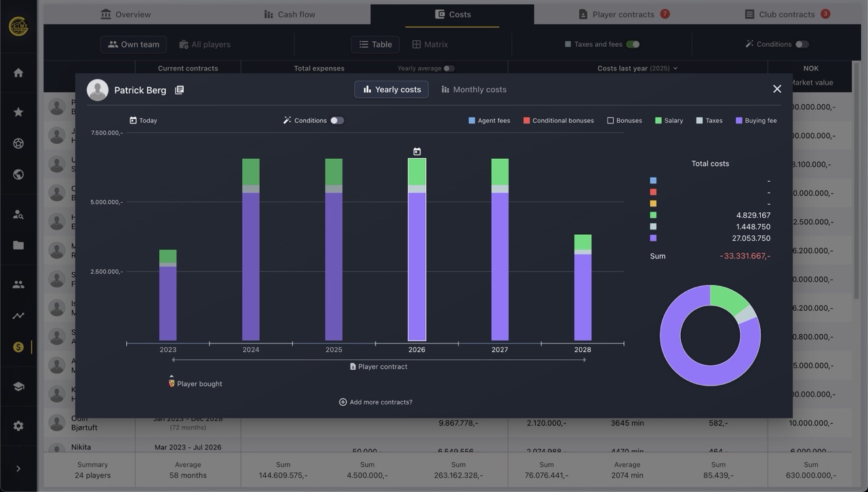Open the Club contracts tab

[x=787, y=14]
